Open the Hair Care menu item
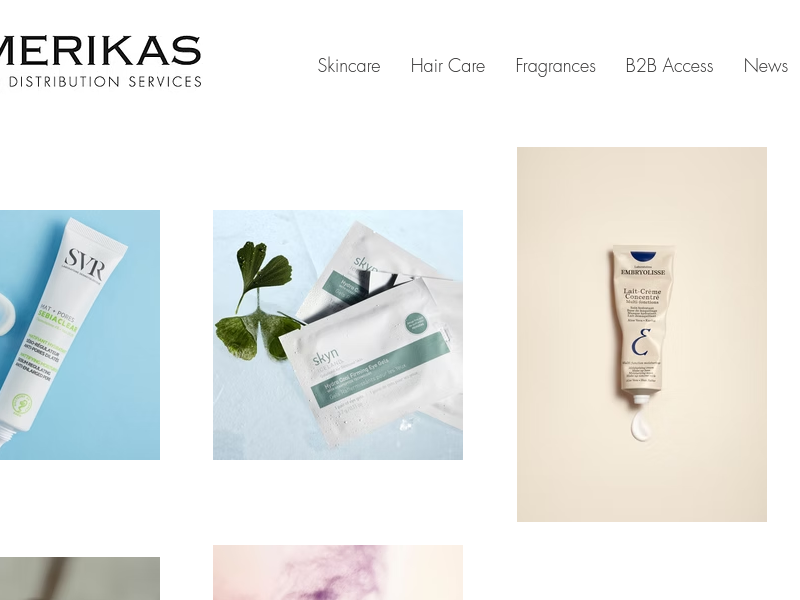The image size is (800, 600). (x=447, y=66)
